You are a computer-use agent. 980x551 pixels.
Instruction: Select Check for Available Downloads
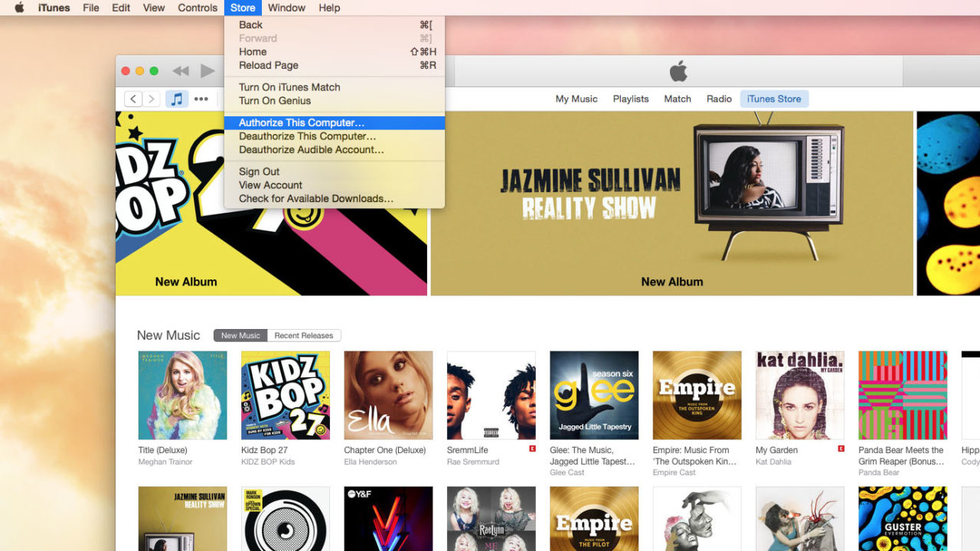pyautogui.click(x=335, y=198)
